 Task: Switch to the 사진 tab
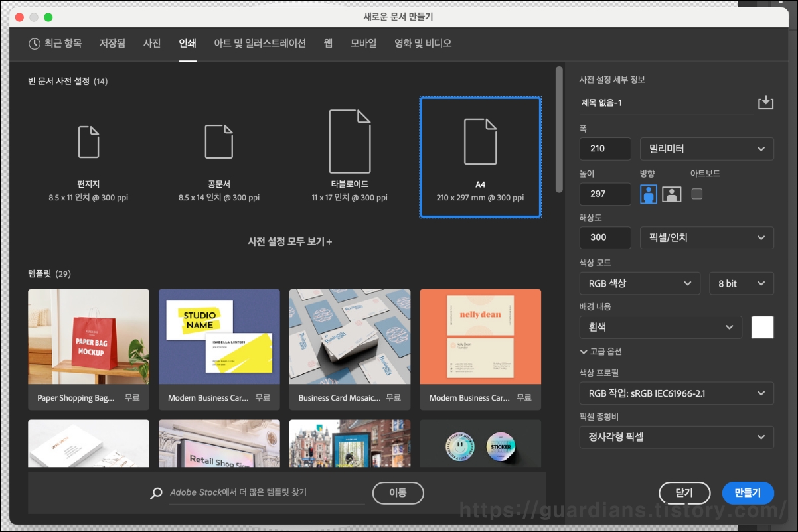(x=152, y=43)
